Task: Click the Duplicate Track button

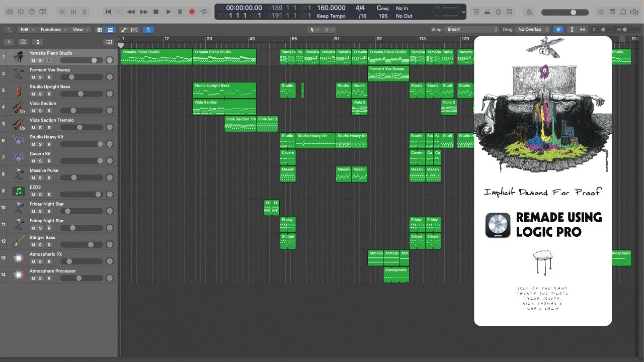Action: [23, 42]
